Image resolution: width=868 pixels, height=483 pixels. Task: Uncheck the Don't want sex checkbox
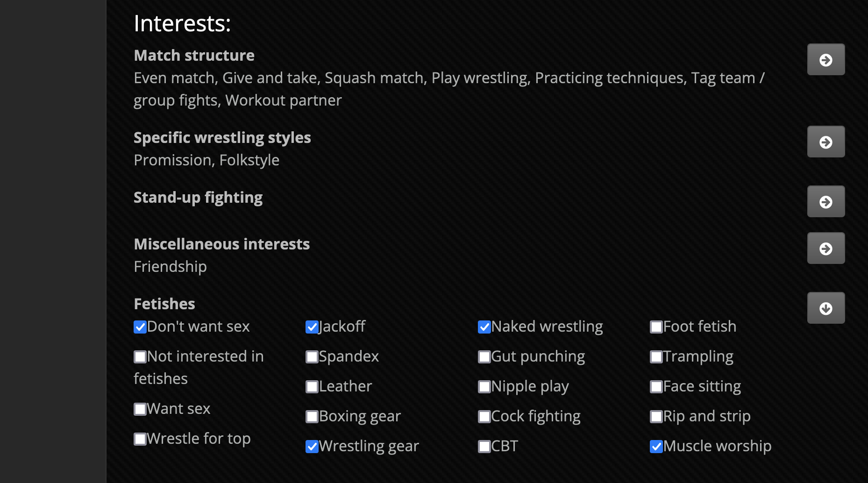click(x=140, y=327)
